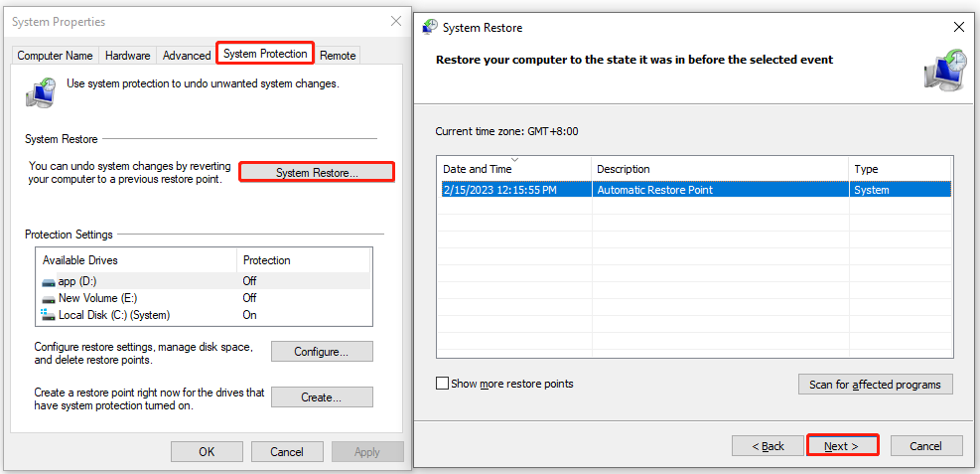This screenshot has height=474, width=980.
Task: Click the Local Disk (C:) Windows drive icon
Action: coord(48,315)
